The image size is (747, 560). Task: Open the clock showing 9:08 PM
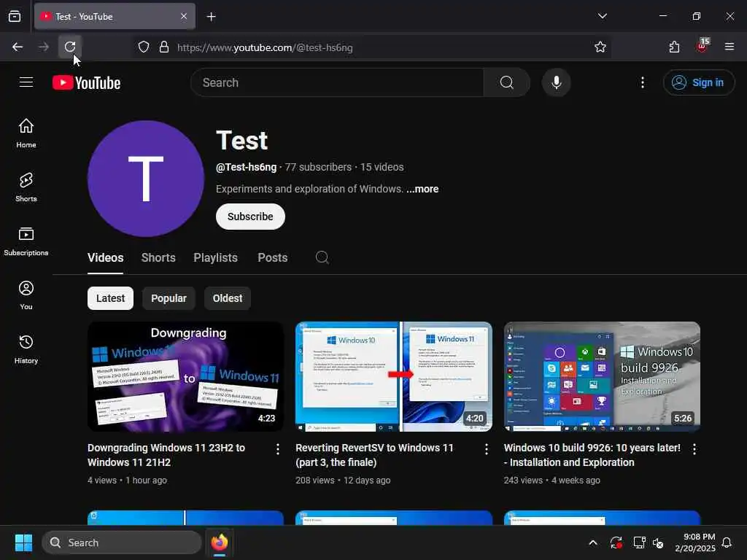[x=694, y=542]
